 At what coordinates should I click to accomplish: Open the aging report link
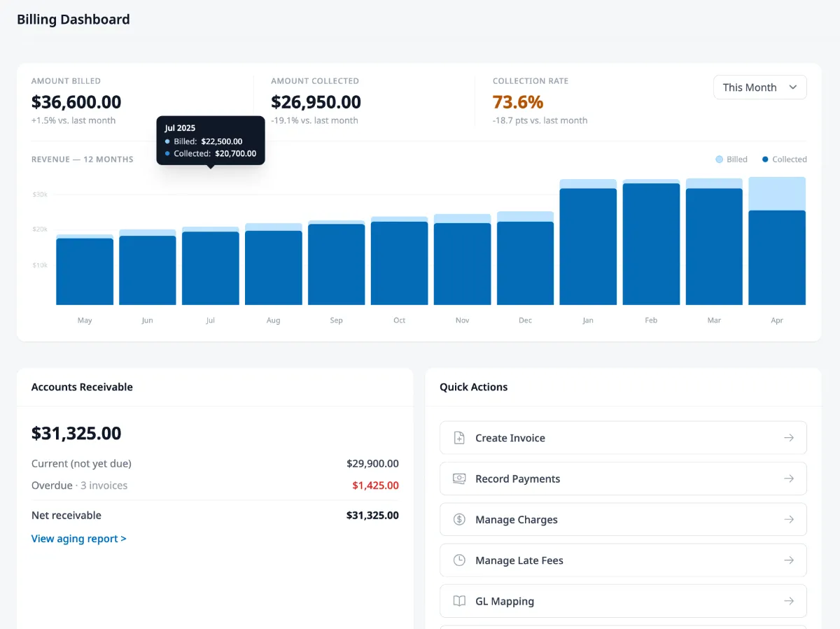[78, 538]
